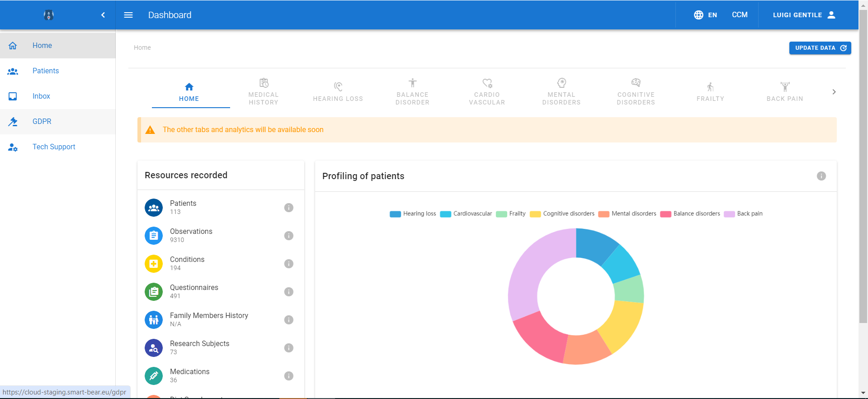
Task: Toggle Cardiovascular legend entry
Action: tap(466, 214)
